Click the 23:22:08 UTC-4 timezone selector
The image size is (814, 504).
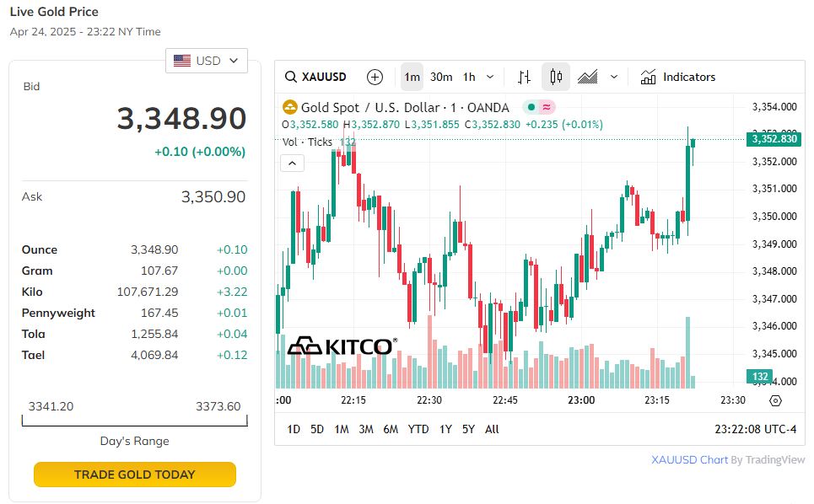click(755, 429)
